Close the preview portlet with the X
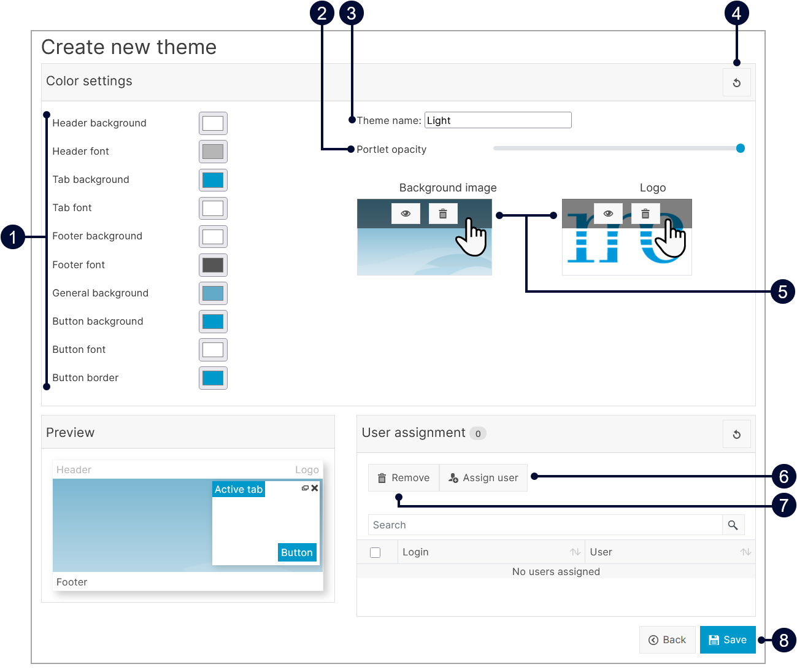The image size is (797, 672). pyautogui.click(x=315, y=488)
